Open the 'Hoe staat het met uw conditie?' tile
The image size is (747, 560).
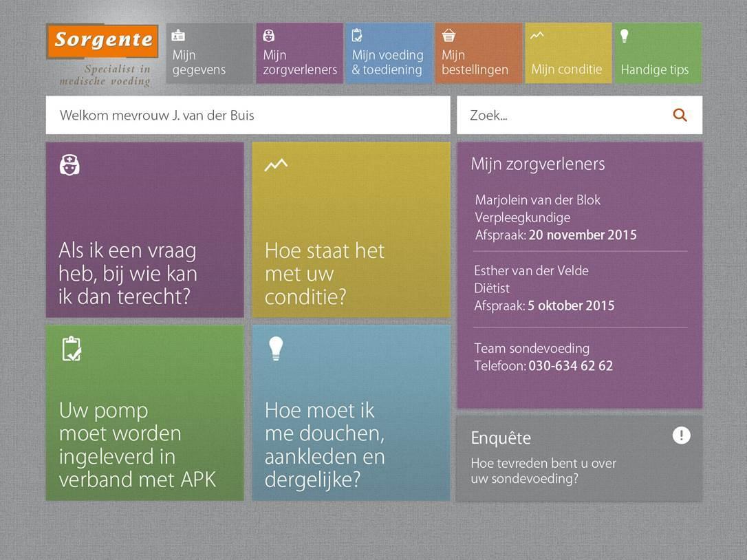click(351, 230)
